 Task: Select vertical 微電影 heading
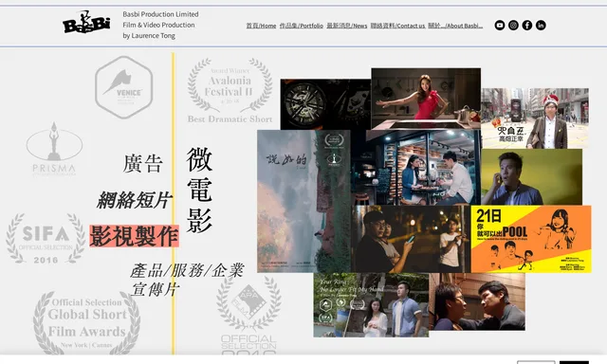coord(199,191)
